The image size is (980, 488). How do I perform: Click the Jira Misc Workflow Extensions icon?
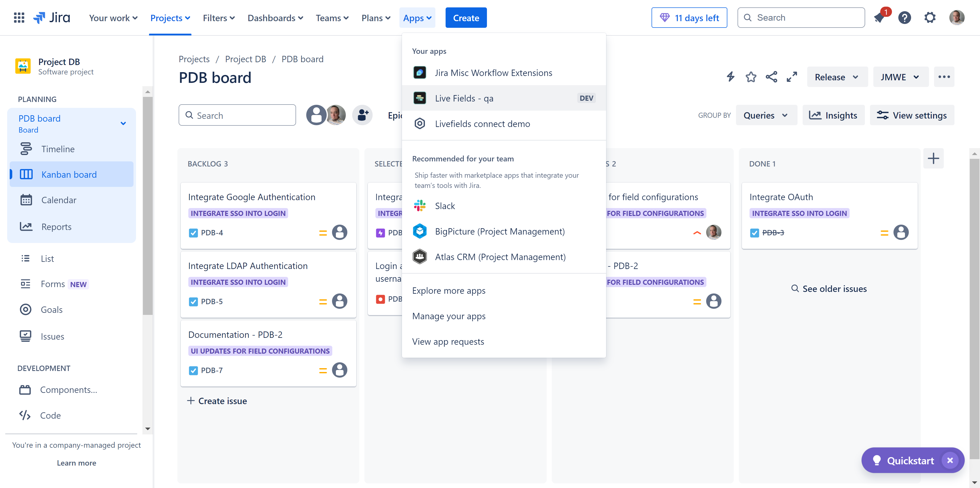click(x=420, y=73)
